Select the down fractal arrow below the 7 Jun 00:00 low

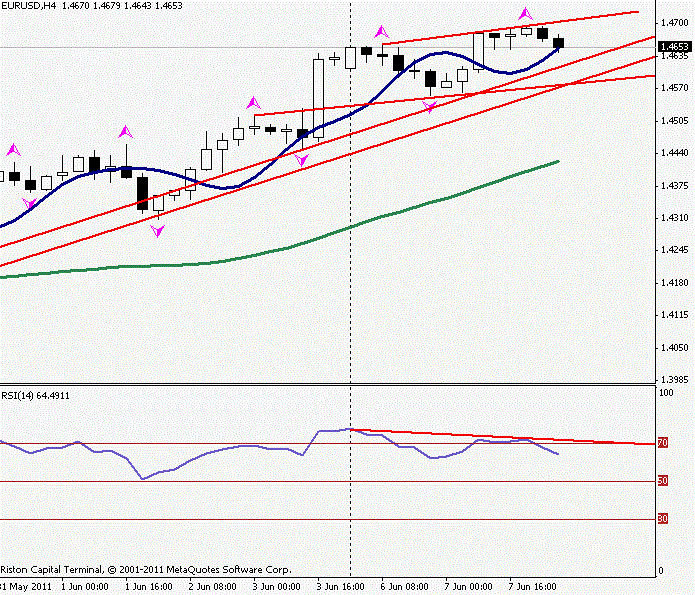[x=429, y=107]
